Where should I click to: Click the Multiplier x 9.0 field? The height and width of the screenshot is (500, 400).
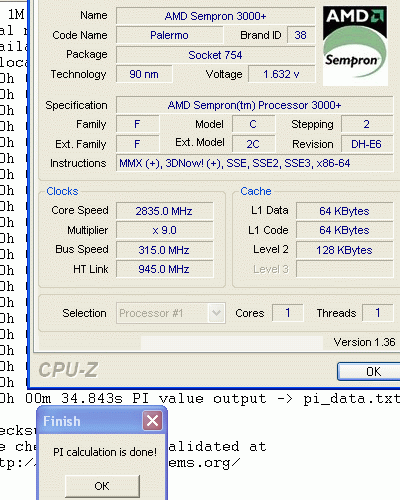click(165, 230)
